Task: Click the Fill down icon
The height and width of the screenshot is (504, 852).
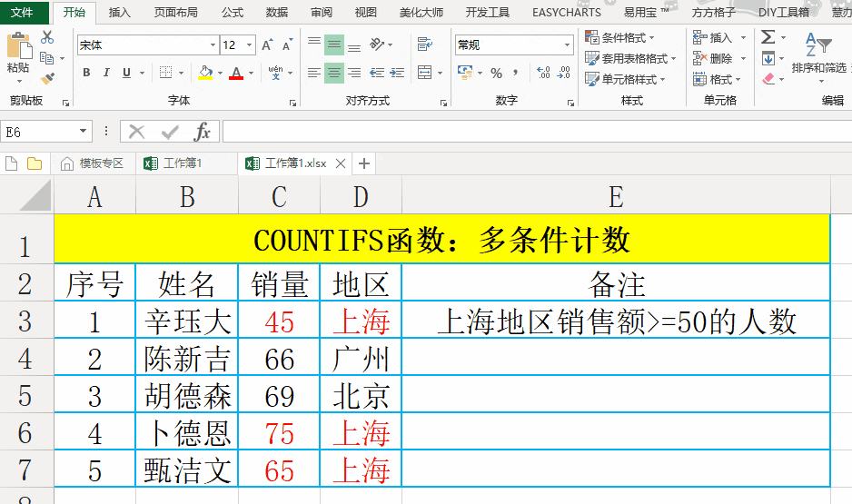Action: coord(768,58)
